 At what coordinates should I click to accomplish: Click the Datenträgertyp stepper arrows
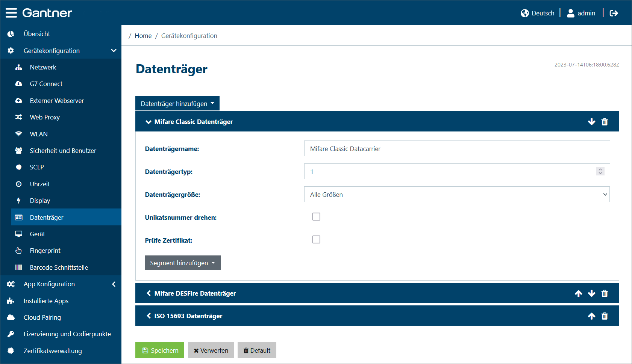[600, 171]
